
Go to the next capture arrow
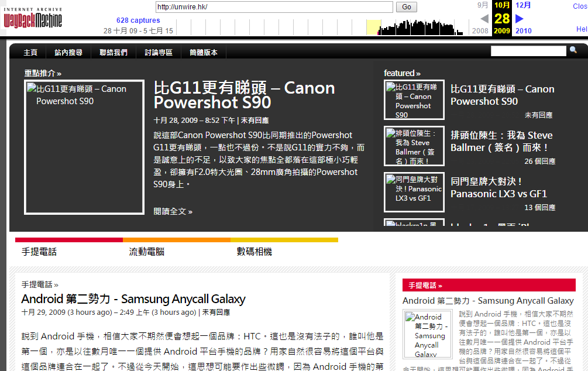(519, 19)
